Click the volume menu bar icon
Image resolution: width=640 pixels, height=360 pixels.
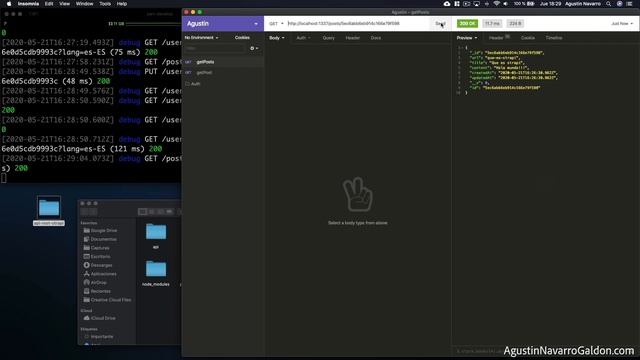tap(506, 4)
